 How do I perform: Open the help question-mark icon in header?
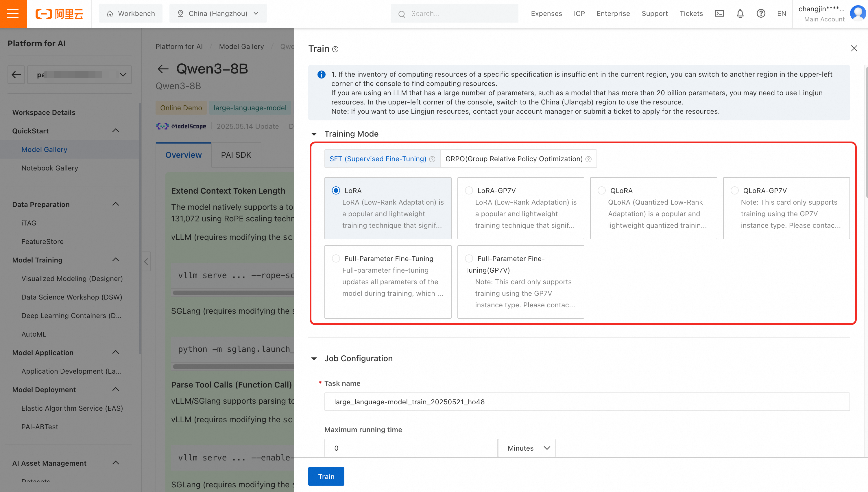(x=761, y=14)
